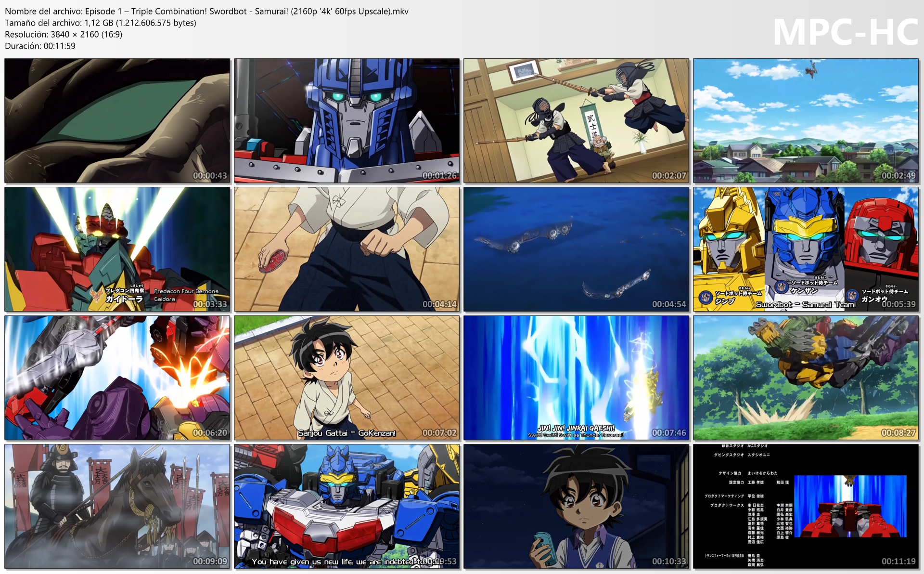
Task: Click the 'Duración: 00:11:59' line
Action: [x=40, y=46]
